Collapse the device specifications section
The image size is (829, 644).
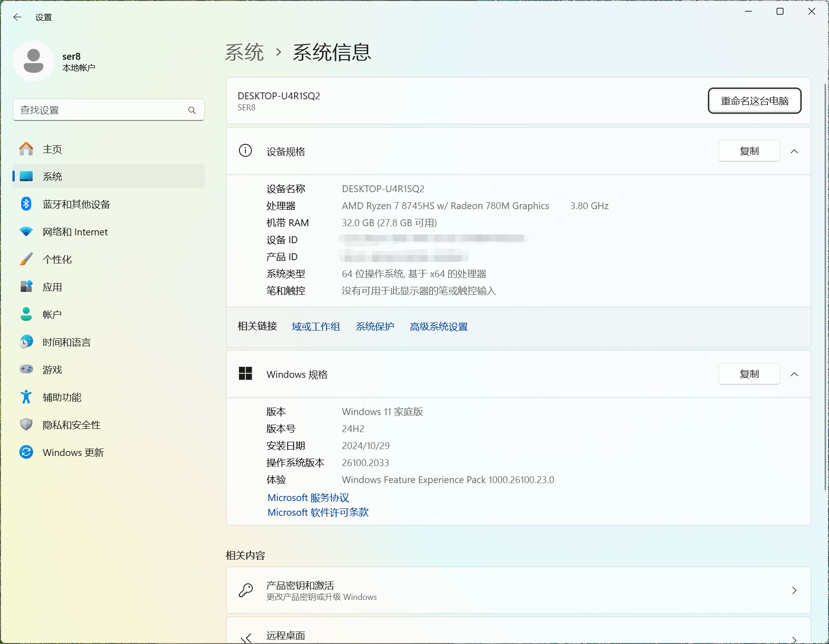click(794, 151)
